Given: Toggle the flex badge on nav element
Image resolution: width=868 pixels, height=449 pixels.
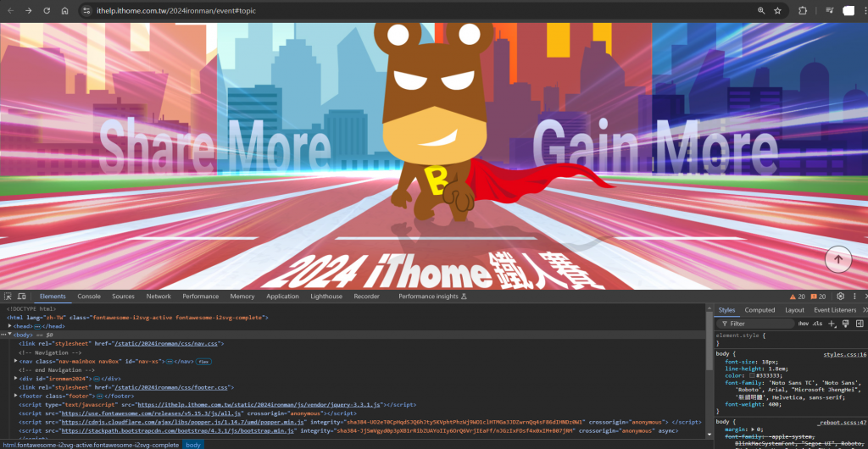Looking at the screenshot, I should (203, 362).
